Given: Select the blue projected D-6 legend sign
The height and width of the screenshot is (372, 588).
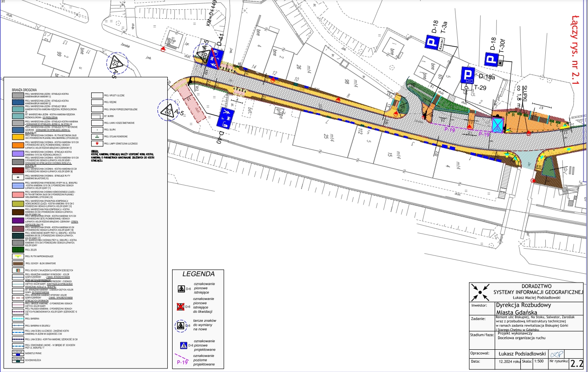Looking at the screenshot, I should coord(181,345).
